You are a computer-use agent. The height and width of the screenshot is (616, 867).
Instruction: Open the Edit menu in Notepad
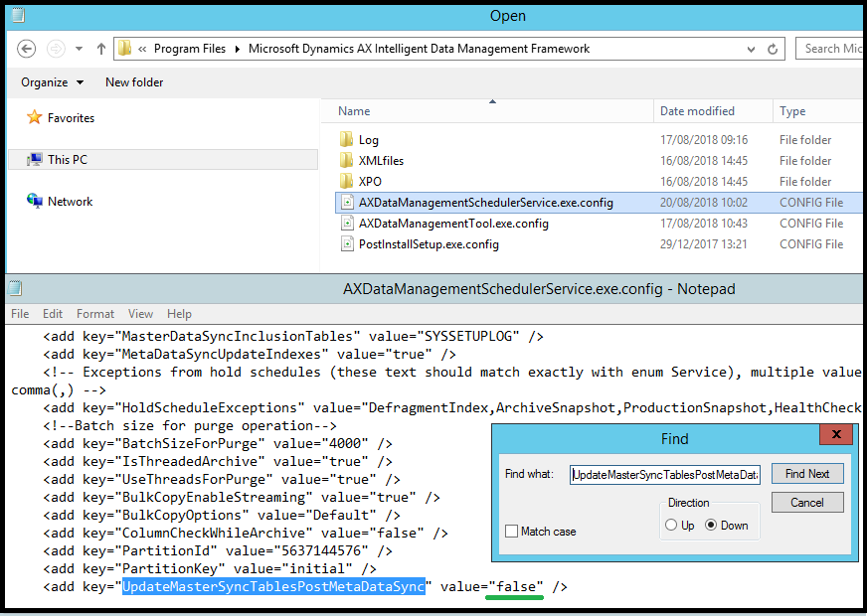53,314
